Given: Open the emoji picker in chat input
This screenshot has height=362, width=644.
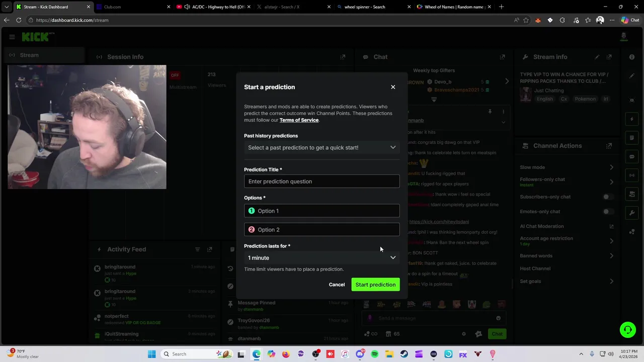Looking at the screenshot, I should (498, 318).
